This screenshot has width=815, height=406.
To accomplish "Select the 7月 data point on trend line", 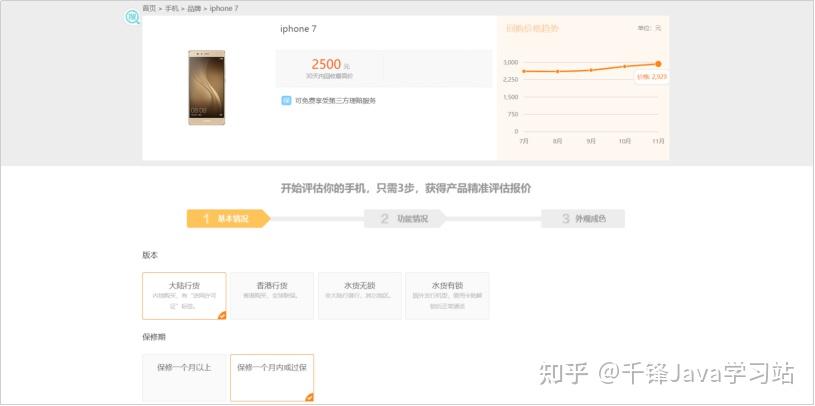I will pos(523,71).
